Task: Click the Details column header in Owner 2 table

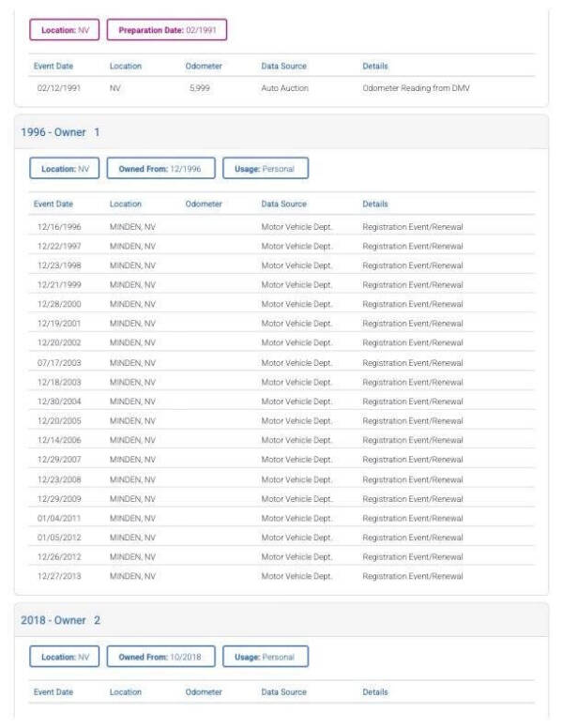Action: (375, 691)
